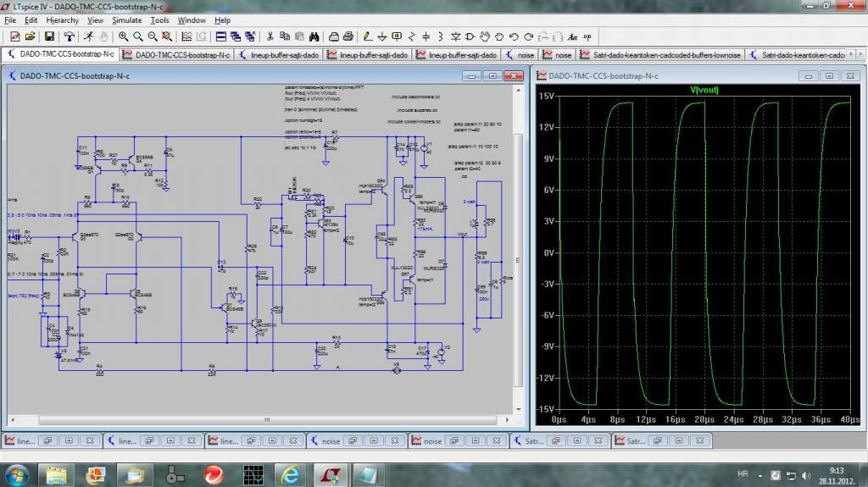868x487 pixels.
Task: Zoom to fit the full extents
Action: [x=167, y=36]
